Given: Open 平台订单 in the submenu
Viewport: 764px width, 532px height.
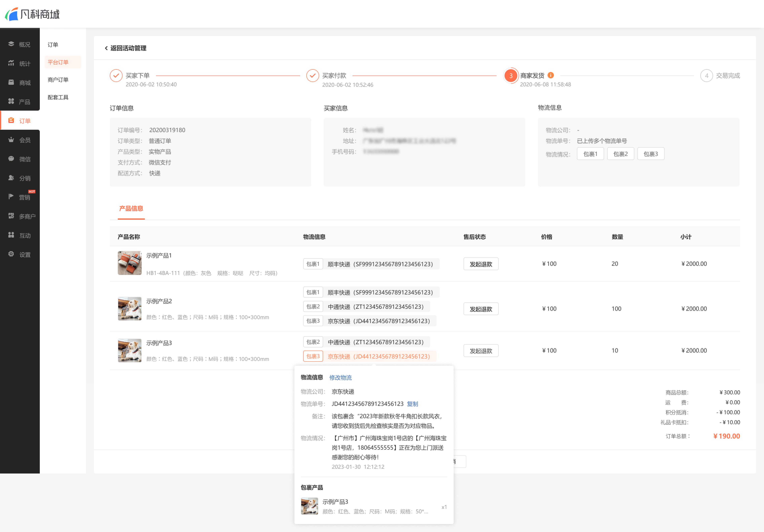Looking at the screenshot, I should (58, 62).
